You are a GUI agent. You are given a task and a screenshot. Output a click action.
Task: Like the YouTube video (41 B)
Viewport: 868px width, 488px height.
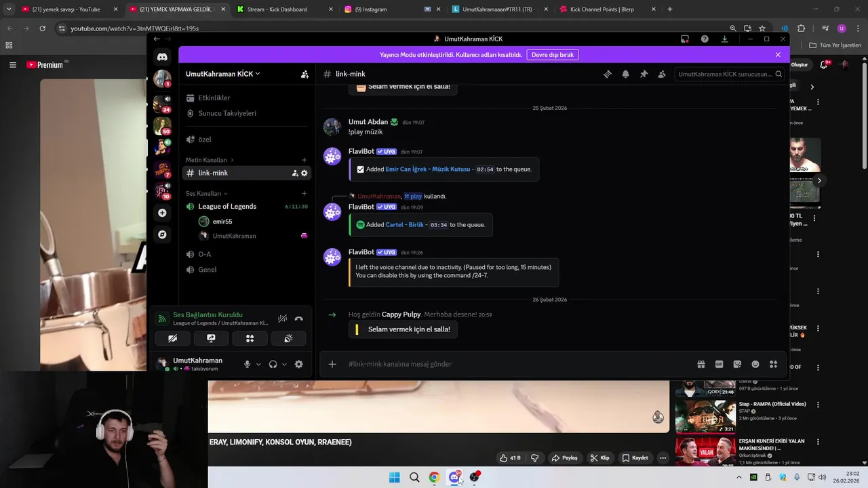[x=510, y=458]
